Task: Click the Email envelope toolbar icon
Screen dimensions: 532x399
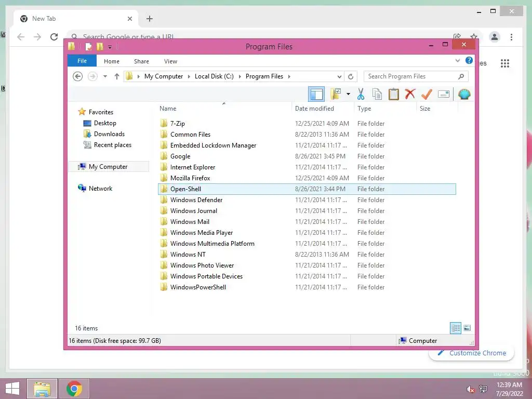Action: [444, 94]
